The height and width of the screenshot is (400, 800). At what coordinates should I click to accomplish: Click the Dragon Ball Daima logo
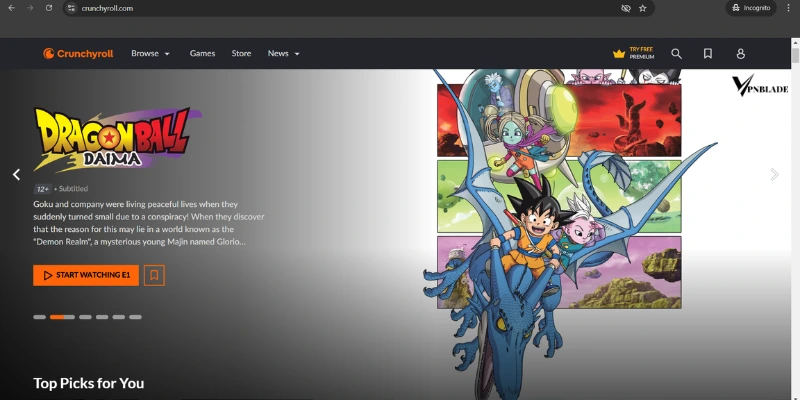click(x=117, y=139)
